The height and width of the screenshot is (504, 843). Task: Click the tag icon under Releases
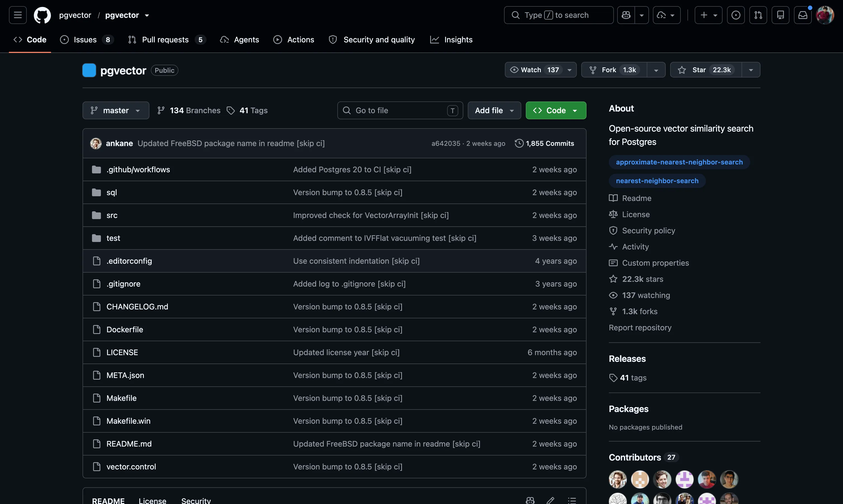[613, 378]
